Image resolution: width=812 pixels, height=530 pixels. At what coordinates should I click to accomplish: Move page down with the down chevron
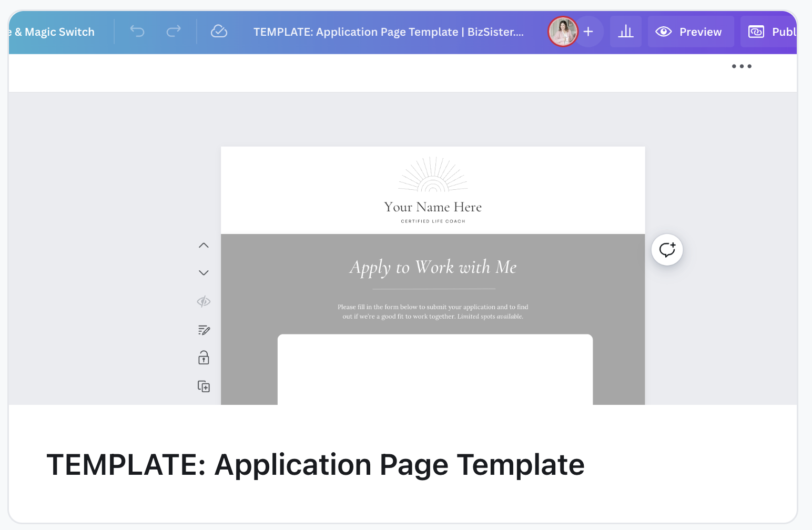click(204, 273)
